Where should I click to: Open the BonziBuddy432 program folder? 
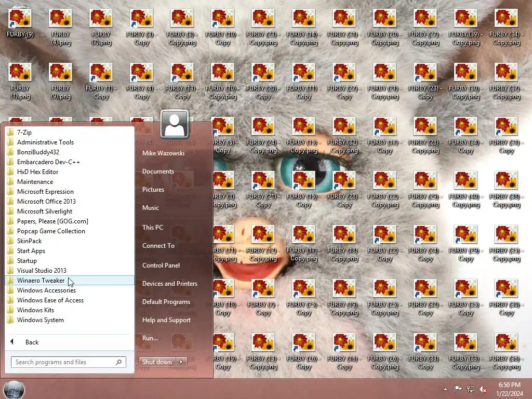(x=70, y=152)
